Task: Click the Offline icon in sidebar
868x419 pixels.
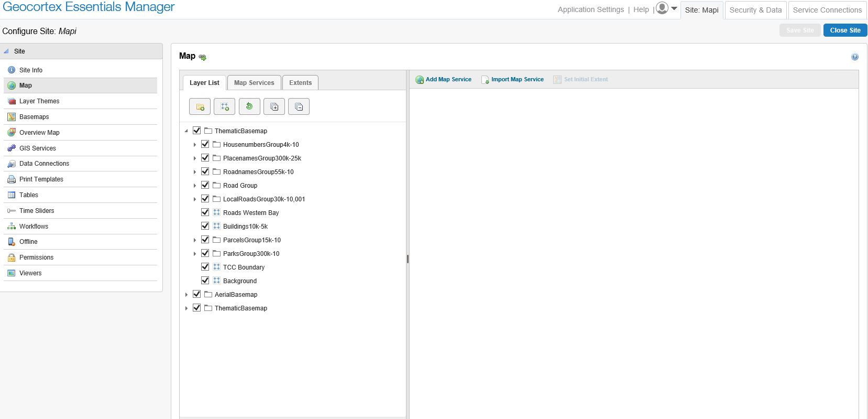Action: [x=12, y=242]
